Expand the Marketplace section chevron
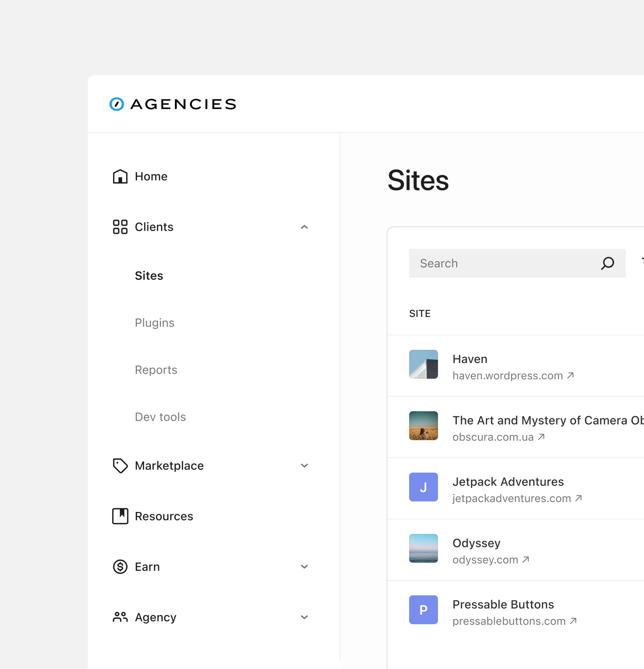This screenshot has width=644, height=669. click(304, 466)
